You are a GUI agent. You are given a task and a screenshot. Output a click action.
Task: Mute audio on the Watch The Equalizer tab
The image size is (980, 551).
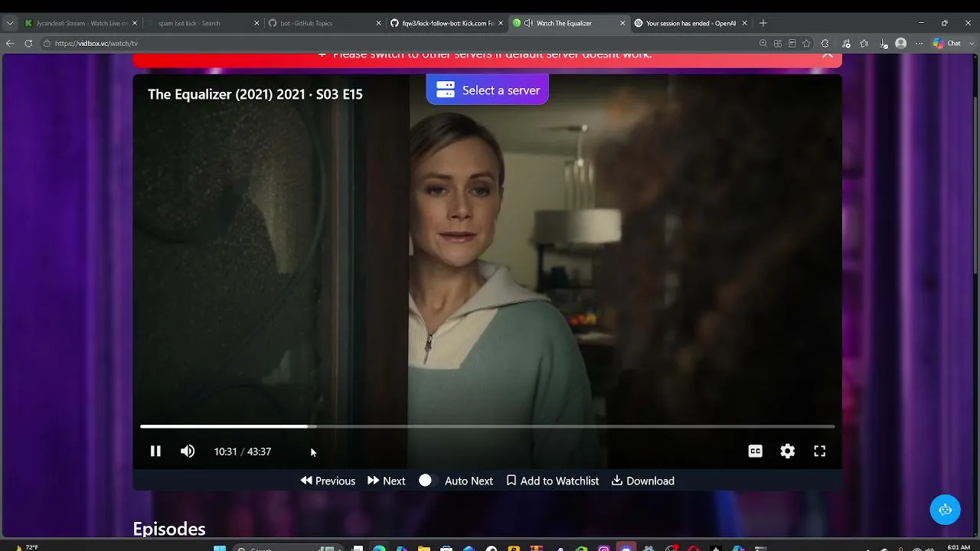click(x=528, y=23)
